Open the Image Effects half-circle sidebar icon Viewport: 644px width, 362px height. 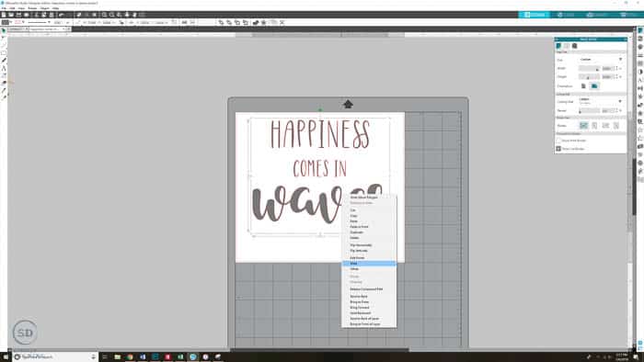(640, 72)
